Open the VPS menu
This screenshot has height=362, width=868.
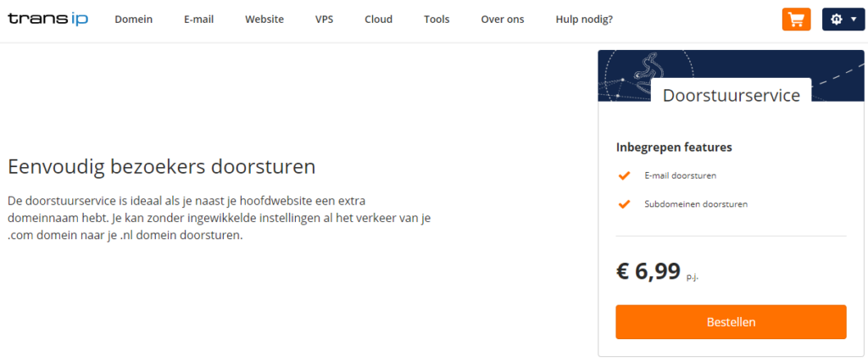pyautogui.click(x=324, y=19)
